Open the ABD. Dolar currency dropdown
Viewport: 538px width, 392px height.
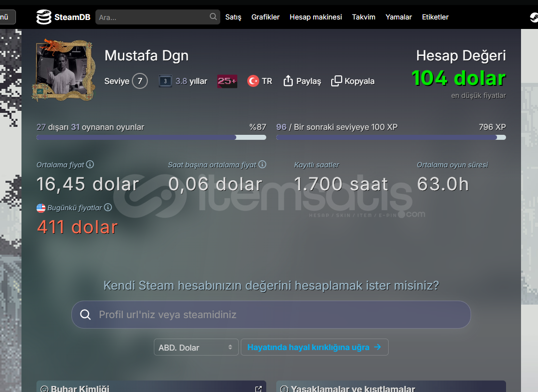click(x=196, y=347)
